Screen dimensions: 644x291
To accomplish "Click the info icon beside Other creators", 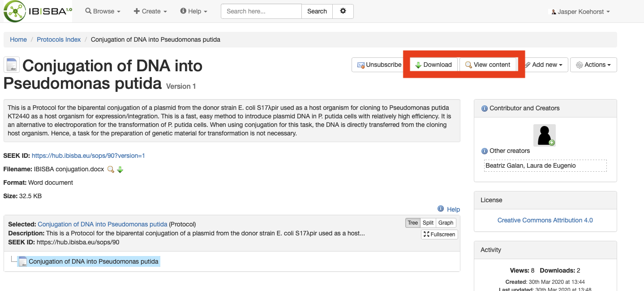I will click(484, 151).
